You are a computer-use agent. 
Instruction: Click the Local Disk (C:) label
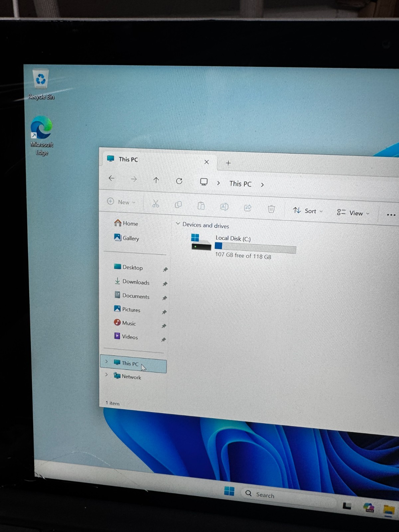click(x=233, y=238)
